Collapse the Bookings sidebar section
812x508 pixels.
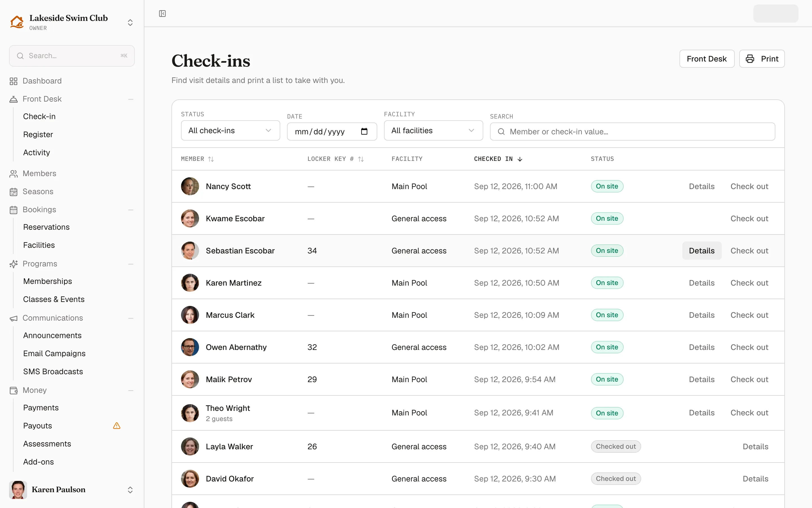pos(131,210)
